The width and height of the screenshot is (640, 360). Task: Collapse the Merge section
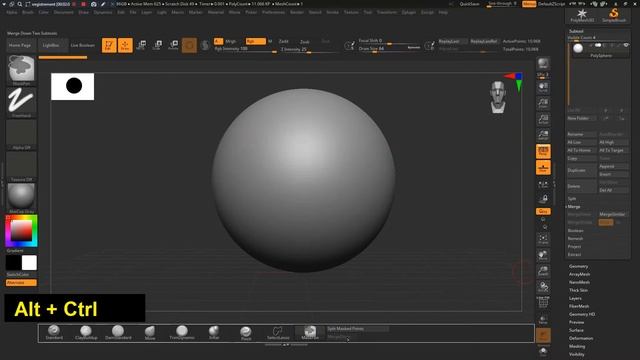click(573, 207)
